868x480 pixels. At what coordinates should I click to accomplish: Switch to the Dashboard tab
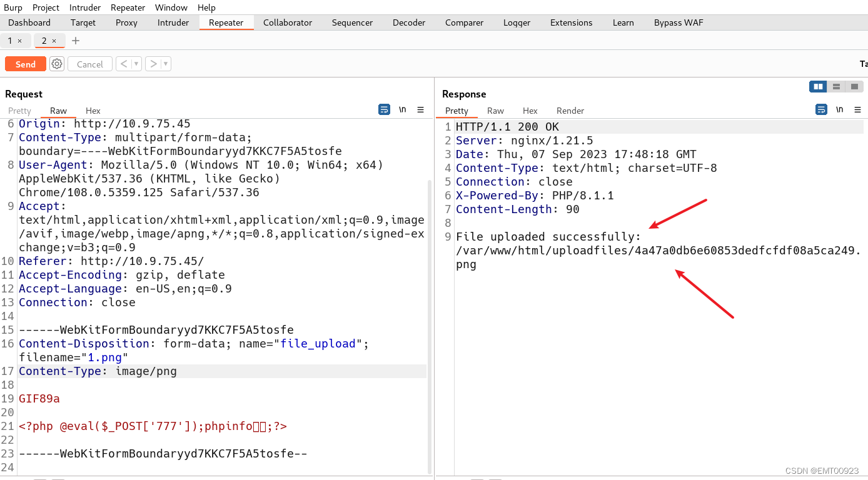pyautogui.click(x=29, y=22)
